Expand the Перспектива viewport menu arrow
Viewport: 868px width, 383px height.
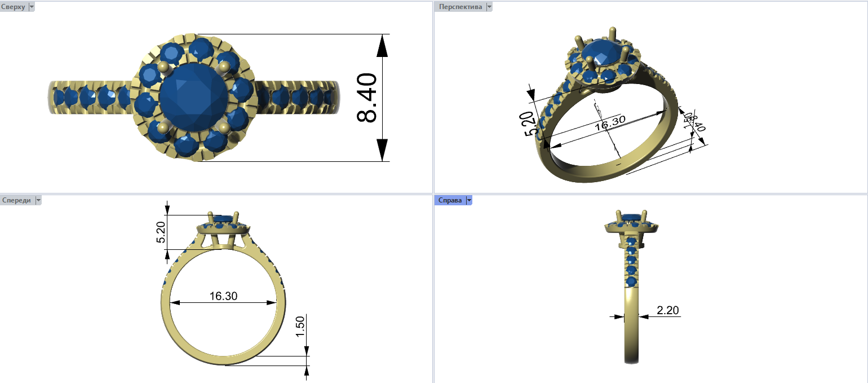pos(489,7)
